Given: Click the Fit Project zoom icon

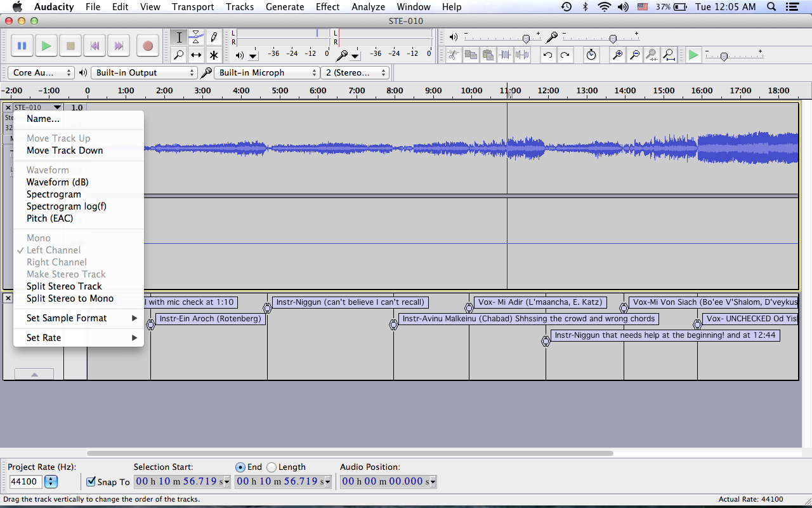Looking at the screenshot, I should [669, 55].
